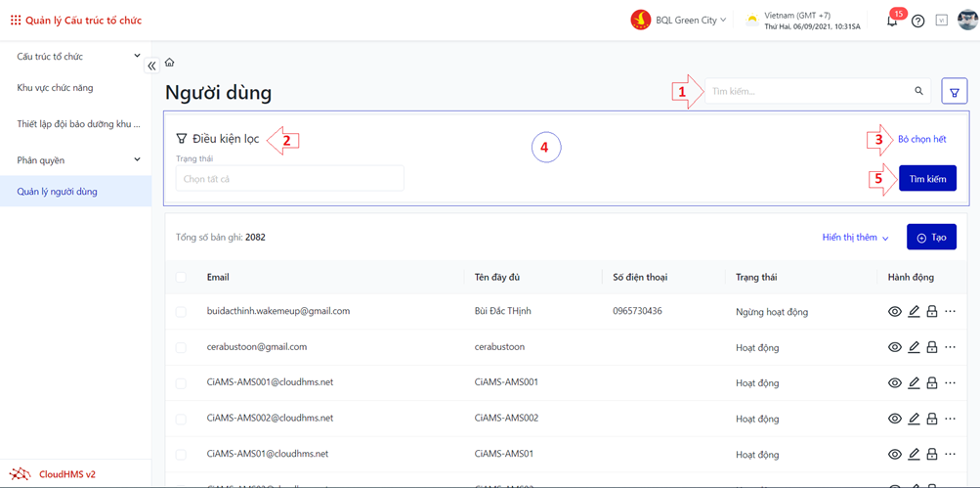The width and height of the screenshot is (980, 488).
Task: Edit user cerabustoon with pencil icon
Action: (914, 347)
